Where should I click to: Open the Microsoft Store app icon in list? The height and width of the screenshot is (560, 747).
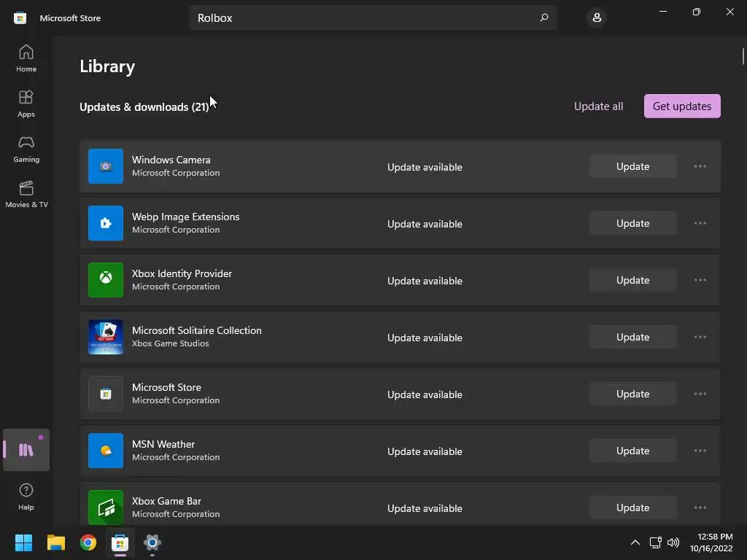(106, 394)
